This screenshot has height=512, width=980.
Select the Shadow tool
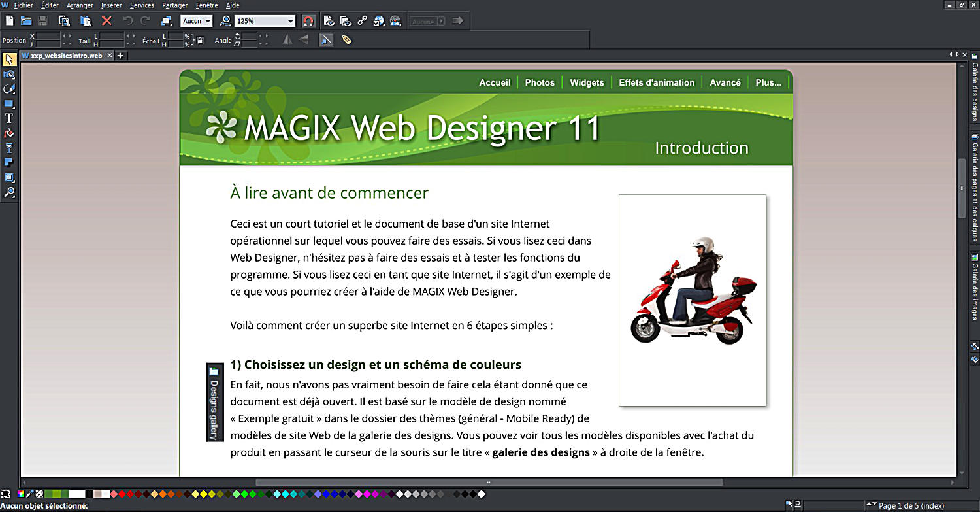(x=9, y=162)
